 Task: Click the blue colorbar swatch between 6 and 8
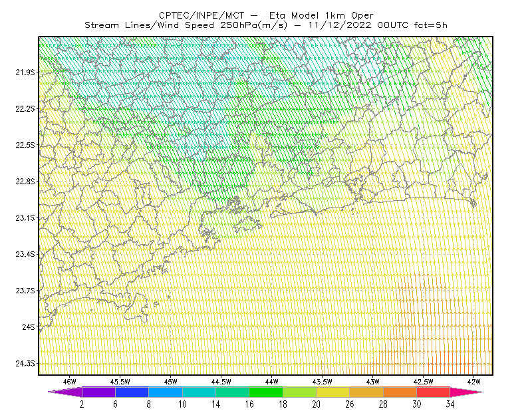tap(132, 392)
